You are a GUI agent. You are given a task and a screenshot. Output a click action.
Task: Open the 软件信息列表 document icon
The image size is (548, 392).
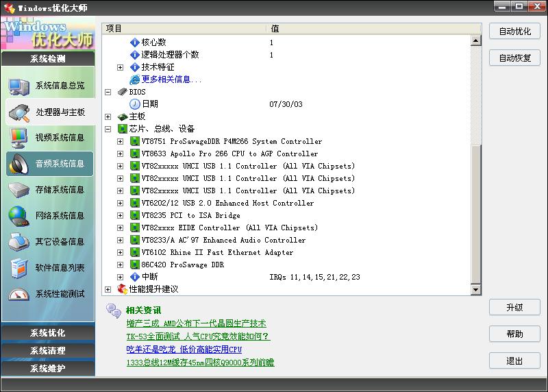(x=19, y=268)
